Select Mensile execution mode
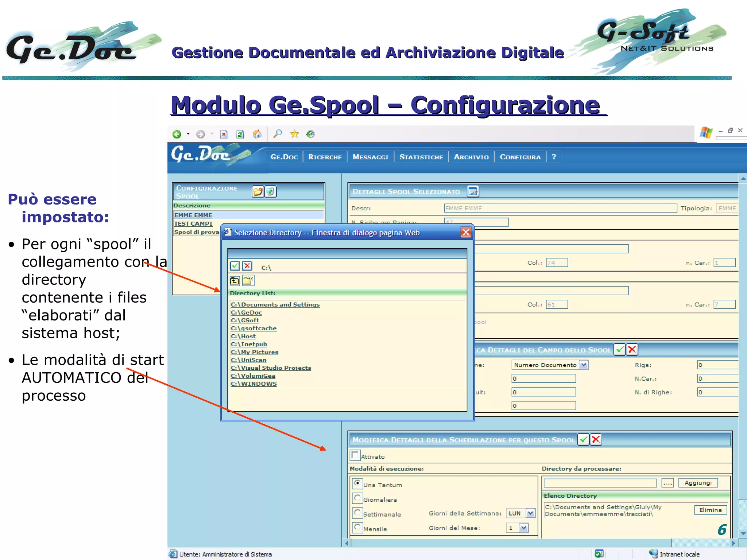 tap(357, 527)
